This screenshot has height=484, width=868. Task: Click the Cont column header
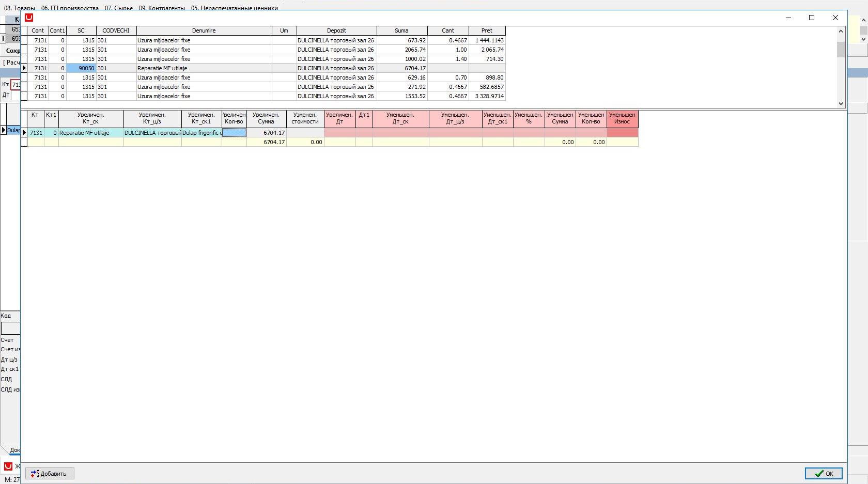[x=38, y=31]
